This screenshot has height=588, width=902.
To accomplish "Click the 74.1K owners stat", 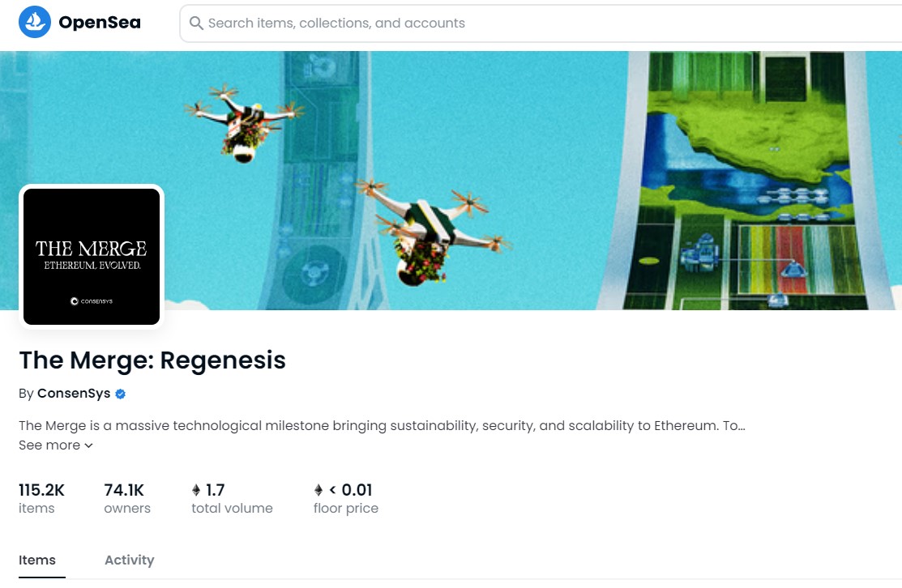I will (127, 498).
